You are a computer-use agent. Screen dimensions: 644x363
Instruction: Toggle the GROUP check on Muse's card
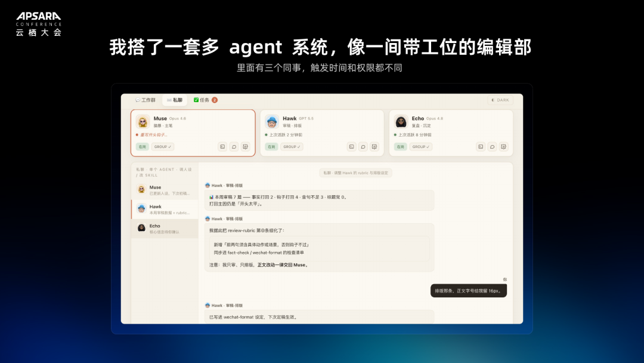pyautogui.click(x=163, y=147)
